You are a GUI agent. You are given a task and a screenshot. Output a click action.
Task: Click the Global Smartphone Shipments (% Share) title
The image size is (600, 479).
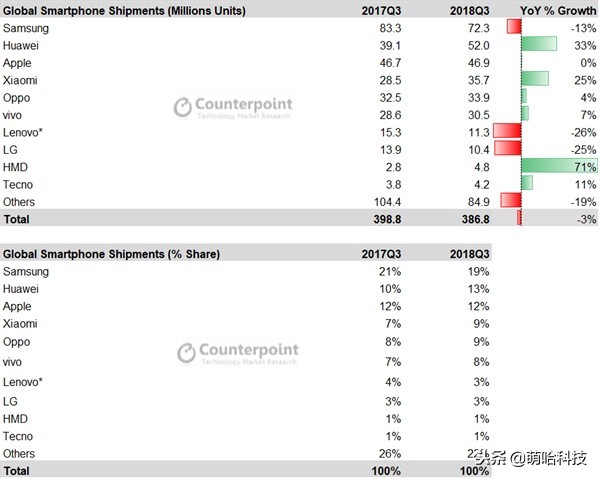pos(111,254)
